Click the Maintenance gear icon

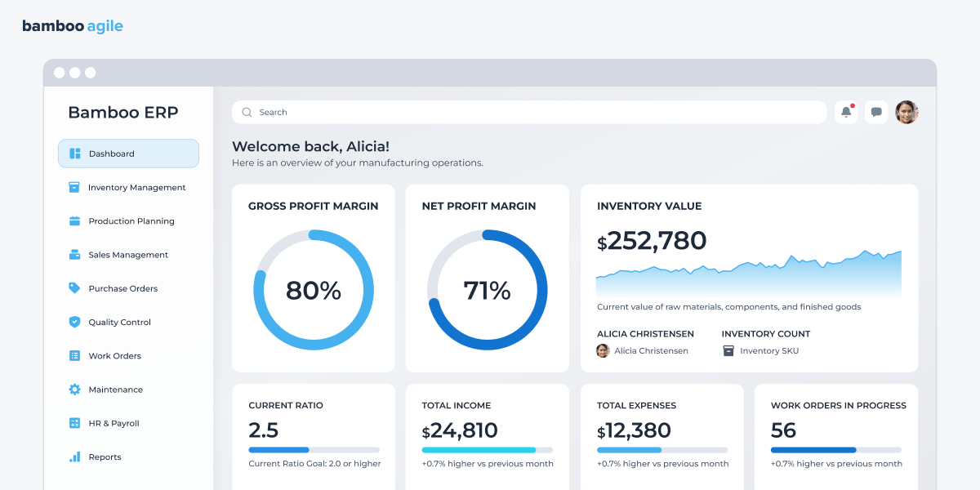click(x=74, y=390)
